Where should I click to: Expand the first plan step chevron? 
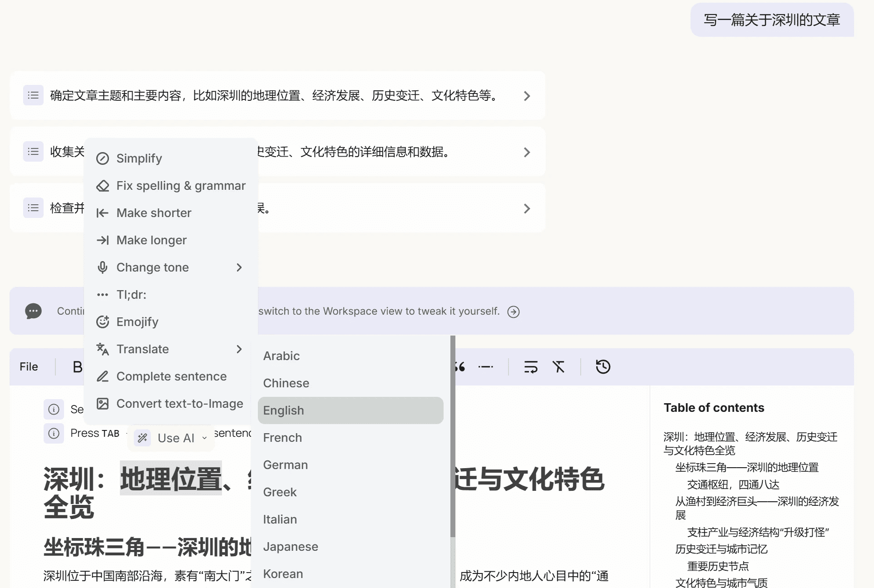[527, 96]
